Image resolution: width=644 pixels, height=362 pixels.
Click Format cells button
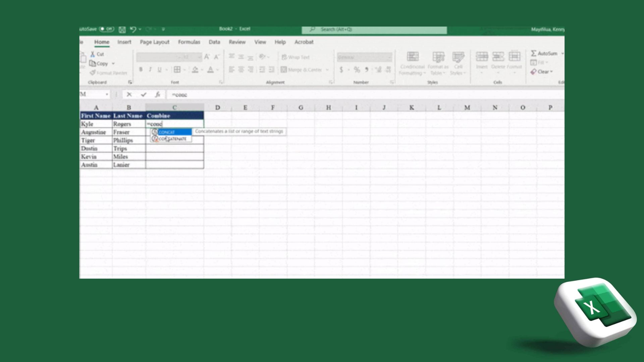pos(514,62)
